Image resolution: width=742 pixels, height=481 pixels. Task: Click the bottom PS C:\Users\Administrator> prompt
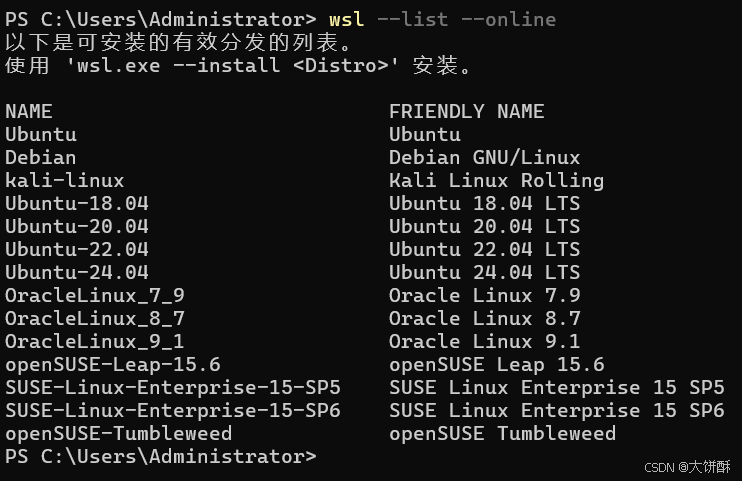point(160,456)
